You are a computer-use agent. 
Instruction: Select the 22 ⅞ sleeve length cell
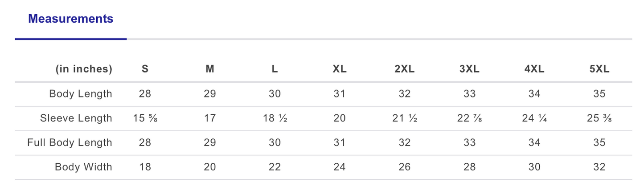click(469, 118)
